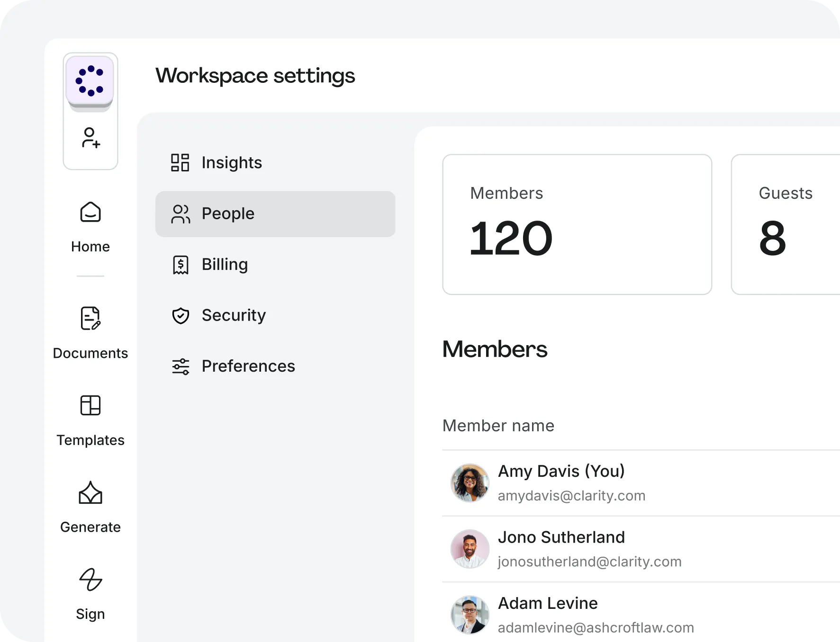840x642 pixels.
Task: Click the Members count card showing 120
Action: [577, 224]
